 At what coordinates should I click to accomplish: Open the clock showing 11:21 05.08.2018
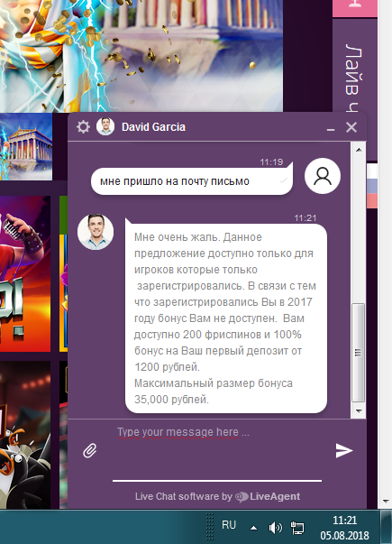(344, 528)
